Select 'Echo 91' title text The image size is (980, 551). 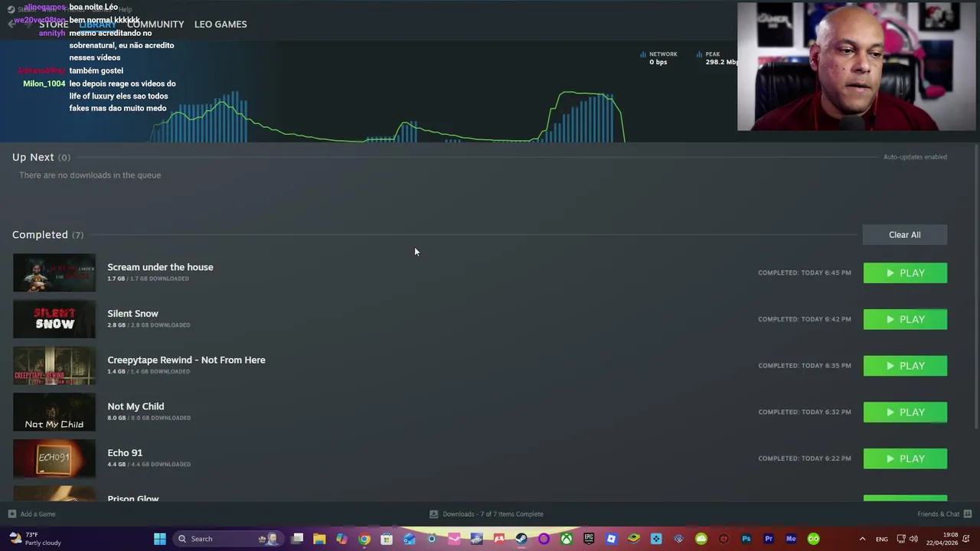125,453
